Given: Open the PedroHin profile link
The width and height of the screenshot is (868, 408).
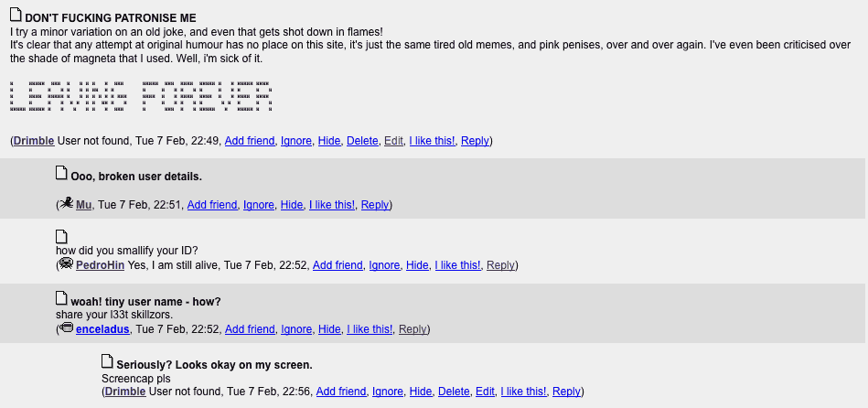Looking at the screenshot, I should point(101,265).
